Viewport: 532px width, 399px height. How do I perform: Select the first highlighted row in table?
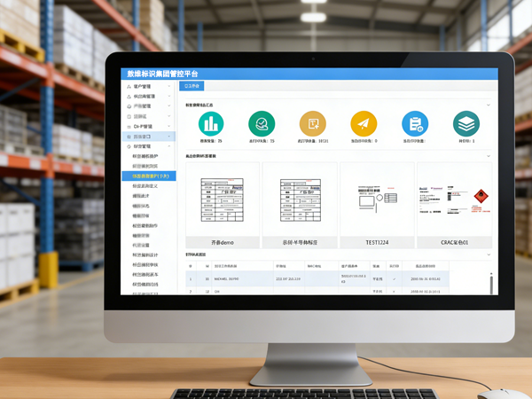pyautogui.click(x=317, y=279)
